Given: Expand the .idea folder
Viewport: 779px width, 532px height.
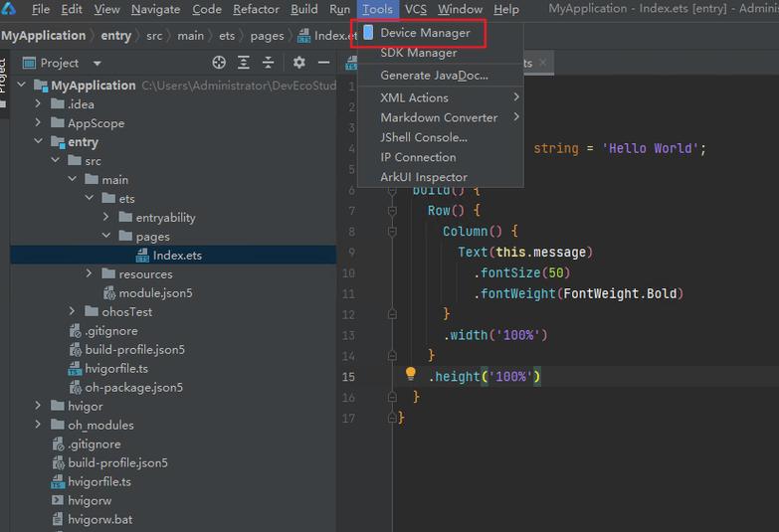Looking at the screenshot, I should 38,103.
